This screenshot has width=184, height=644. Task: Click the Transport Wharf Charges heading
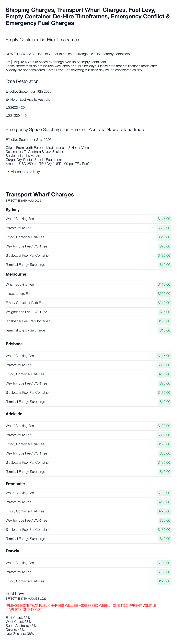click(40, 195)
